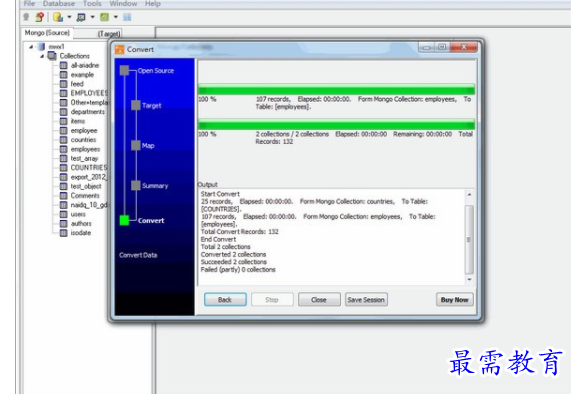Viewport: 571px width, 394px height.
Task: Click the Close button in Convert dialog
Action: pyautogui.click(x=319, y=300)
